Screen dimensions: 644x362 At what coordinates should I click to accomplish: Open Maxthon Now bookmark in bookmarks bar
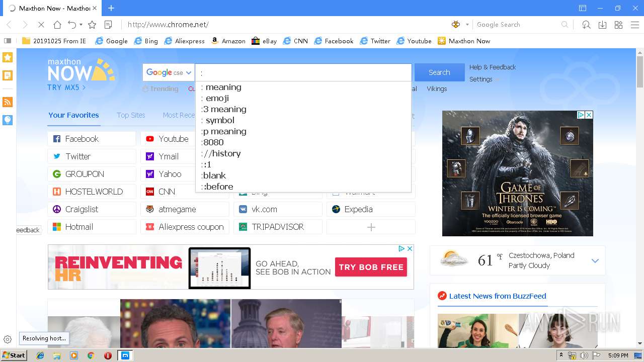(464, 41)
